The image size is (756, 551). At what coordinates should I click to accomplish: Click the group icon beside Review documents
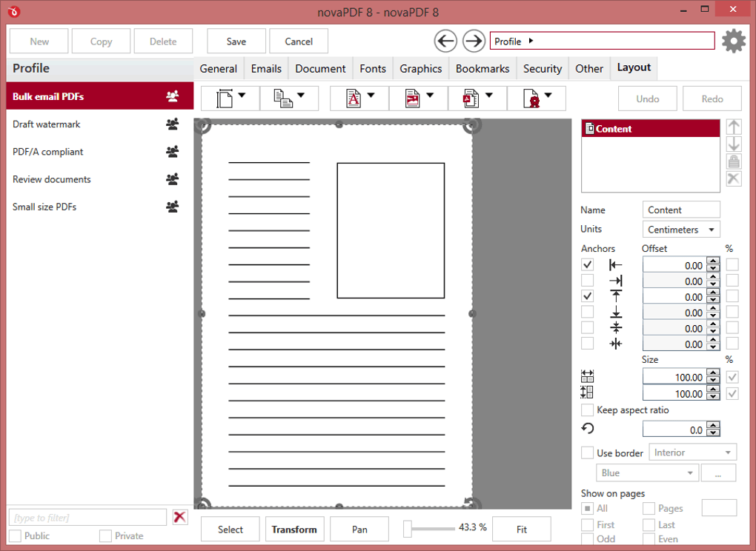point(172,179)
